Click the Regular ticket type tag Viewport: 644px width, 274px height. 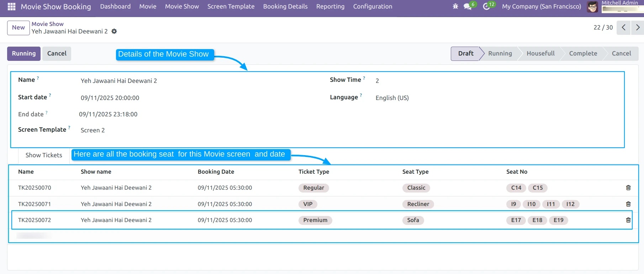pyautogui.click(x=313, y=188)
